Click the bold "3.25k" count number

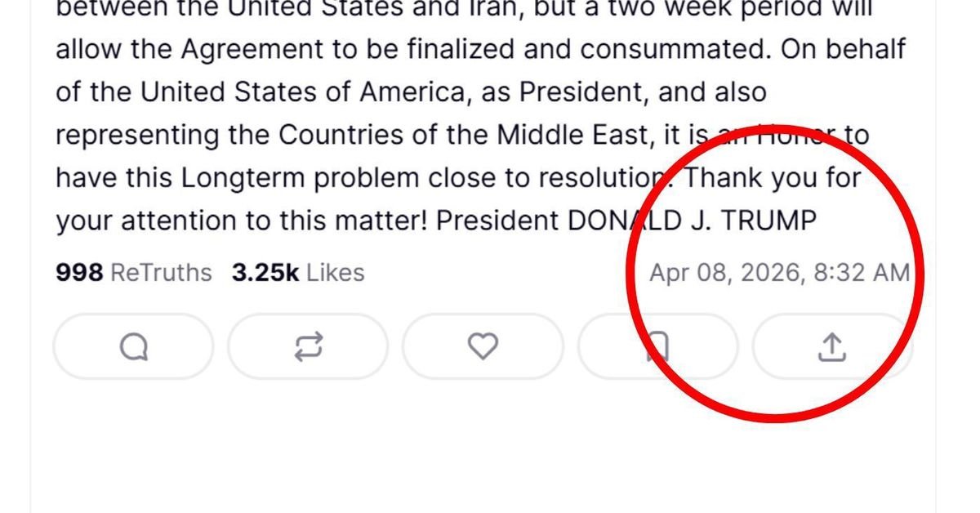[265, 272]
